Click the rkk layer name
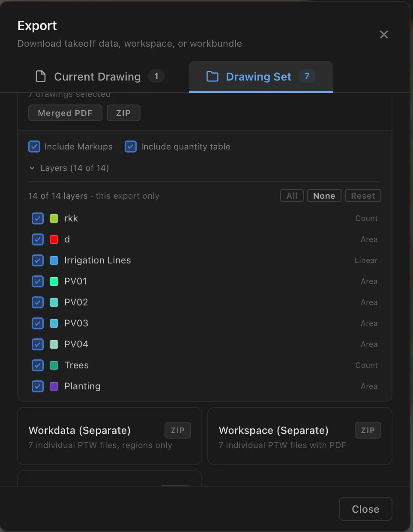The image size is (413, 532). [71, 218]
